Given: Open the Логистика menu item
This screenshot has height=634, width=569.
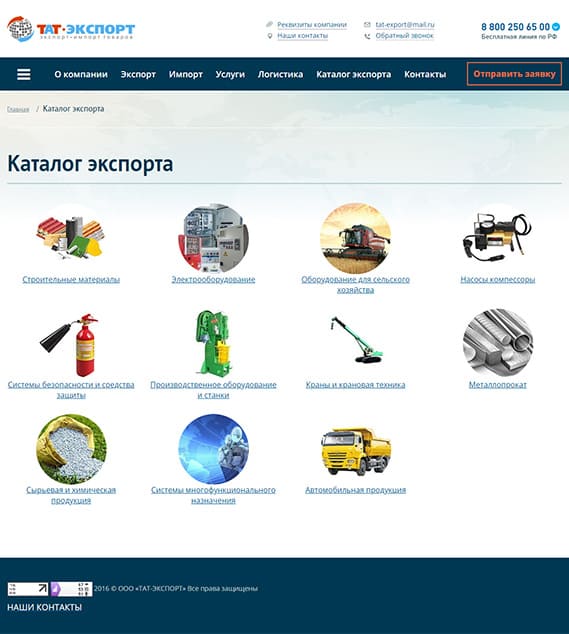Looking at the screenshot, I should click(x=281, y=74).
